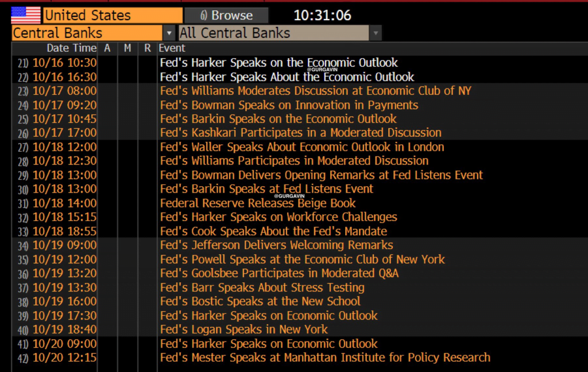Click the R column header

click(148, 48)
